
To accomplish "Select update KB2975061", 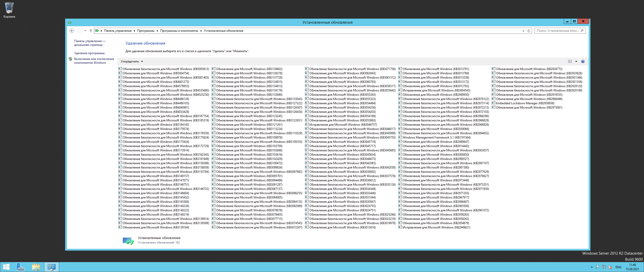I will click(527, 108).
